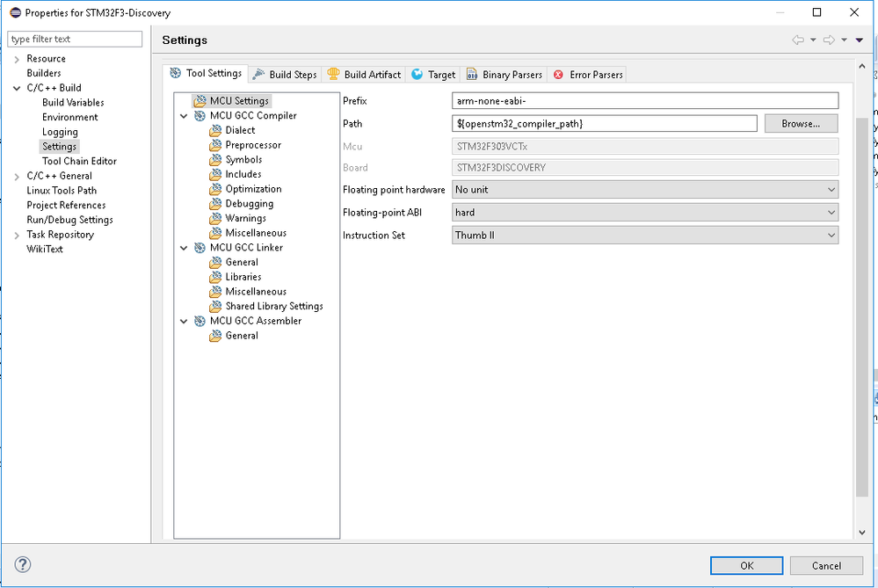Screen dimensions: 878x588
Task: Collapse the MCU GCC Linker node
Action: [184, 248]
